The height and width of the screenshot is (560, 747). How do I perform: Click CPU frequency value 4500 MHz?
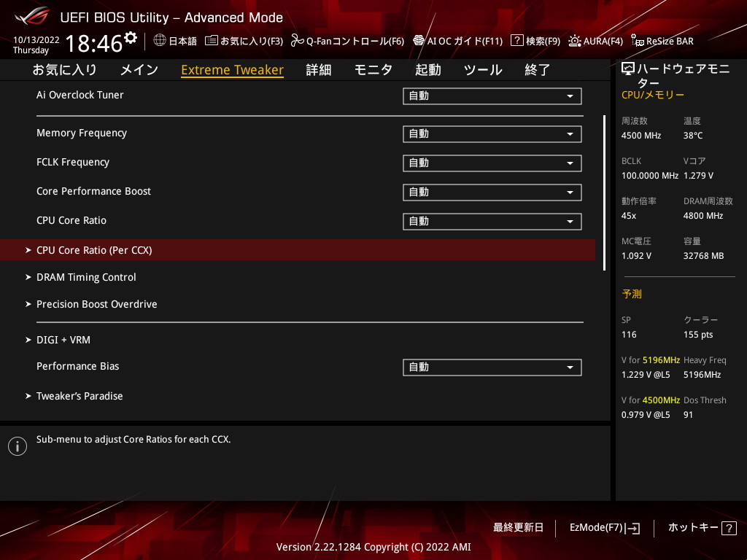tap(641, 136)
